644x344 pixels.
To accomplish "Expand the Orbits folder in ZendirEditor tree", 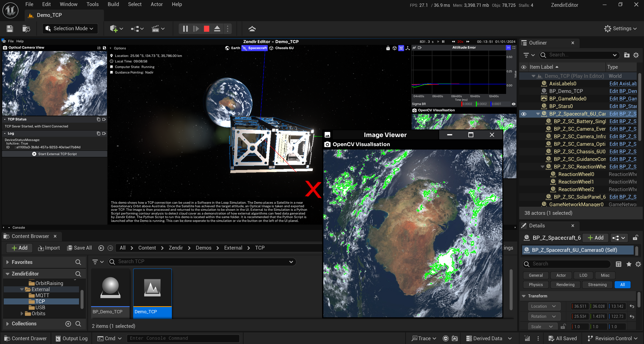I will (22, 314).
